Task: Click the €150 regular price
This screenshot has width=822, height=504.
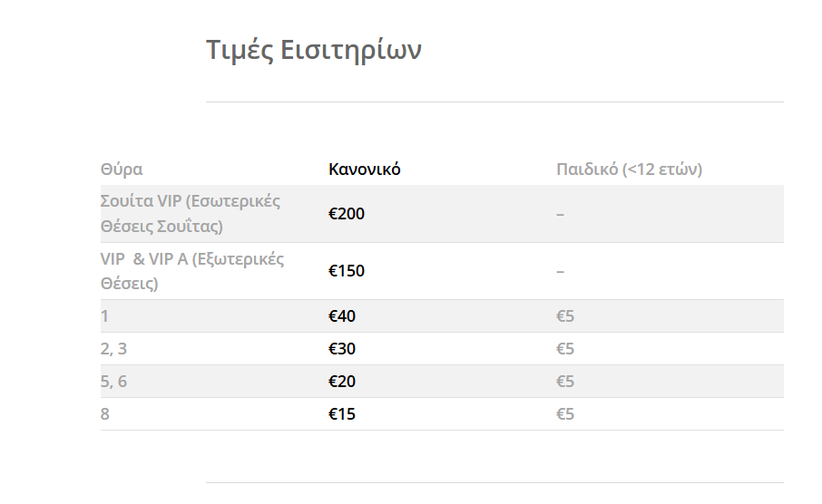Action: (x=347, y=271)
